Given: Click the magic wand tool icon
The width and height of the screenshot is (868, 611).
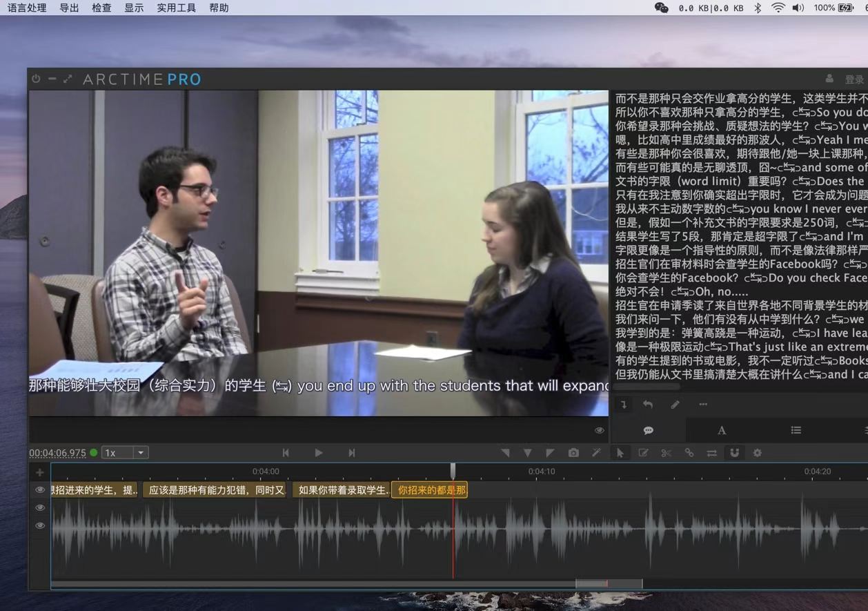Looking at the screenshot, I should tap(596, 453).
